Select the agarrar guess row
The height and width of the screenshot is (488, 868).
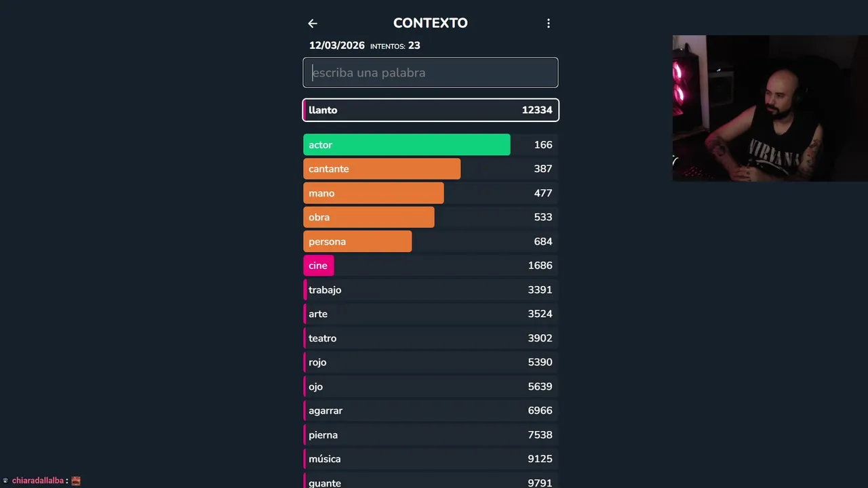click(x=431, y=411)
